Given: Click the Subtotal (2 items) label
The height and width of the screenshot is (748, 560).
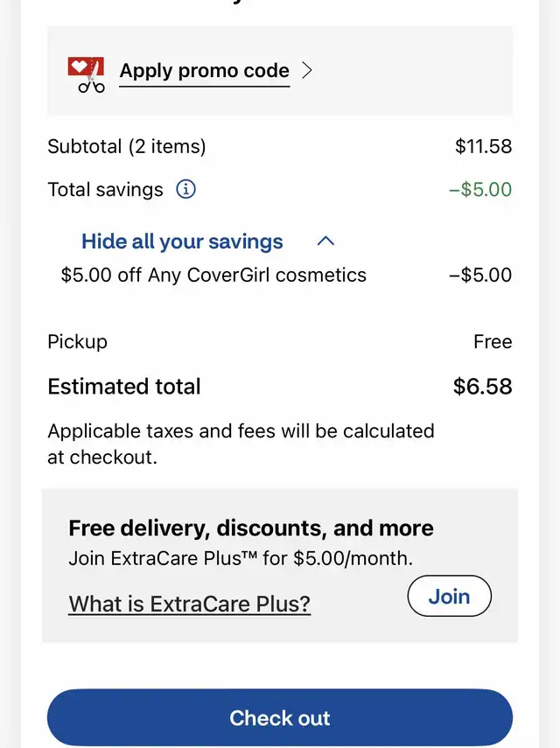Looking at the screenshot, I should pos(126,146).
